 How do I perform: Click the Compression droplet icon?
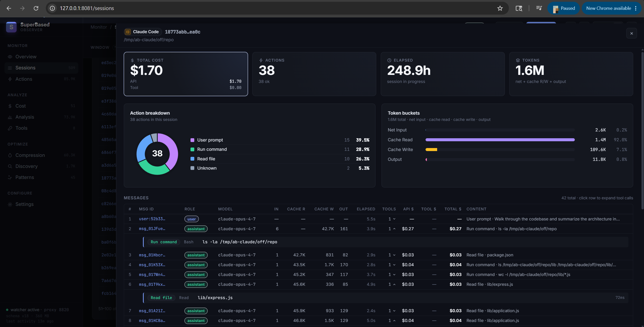(x=10, y=155)
